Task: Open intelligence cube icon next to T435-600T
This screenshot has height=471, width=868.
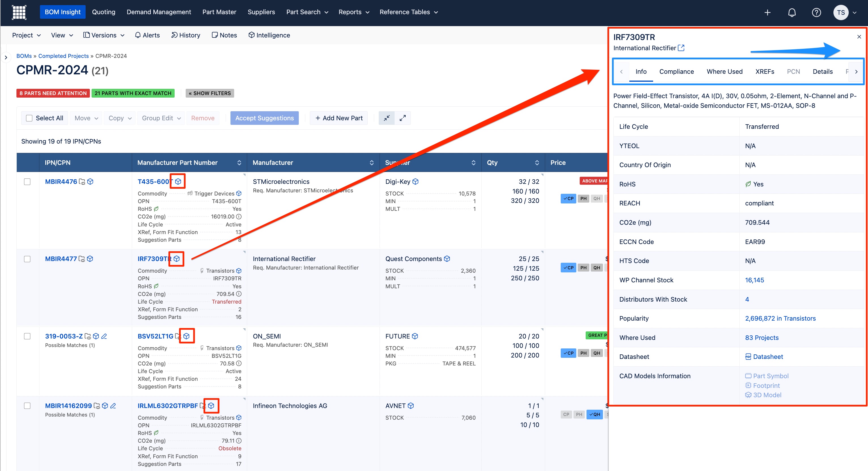Action: 178,181
